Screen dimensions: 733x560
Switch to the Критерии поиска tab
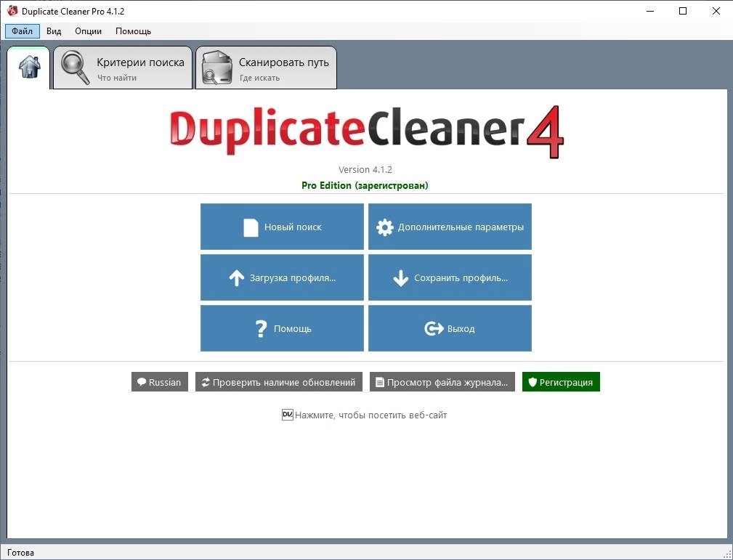123,68
